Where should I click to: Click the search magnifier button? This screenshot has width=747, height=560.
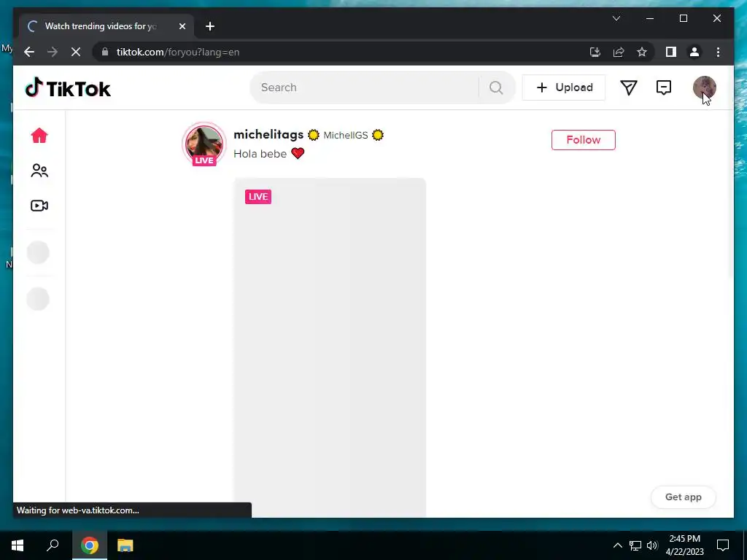pos(496,87)
